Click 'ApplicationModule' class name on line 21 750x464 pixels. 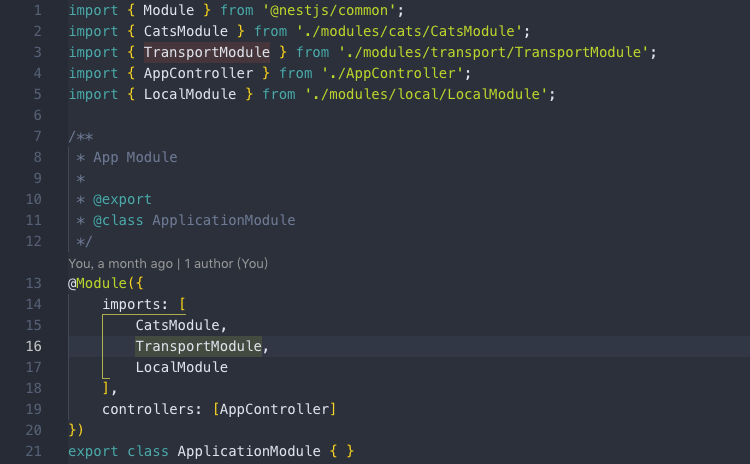[249, 452]
